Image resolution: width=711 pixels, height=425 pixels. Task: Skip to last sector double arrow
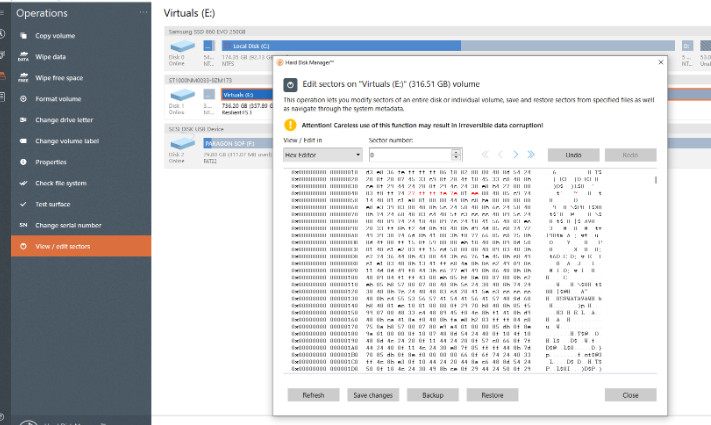(530, 155)
